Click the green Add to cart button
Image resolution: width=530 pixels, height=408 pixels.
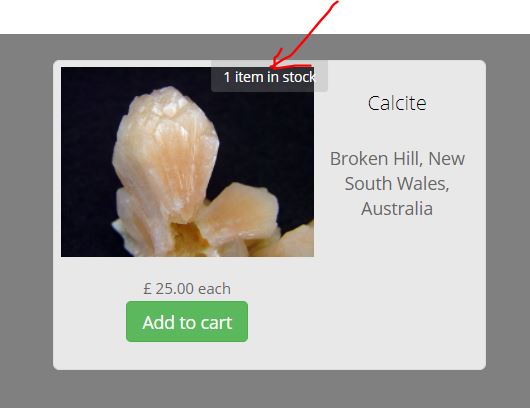(x=187, y=321)
